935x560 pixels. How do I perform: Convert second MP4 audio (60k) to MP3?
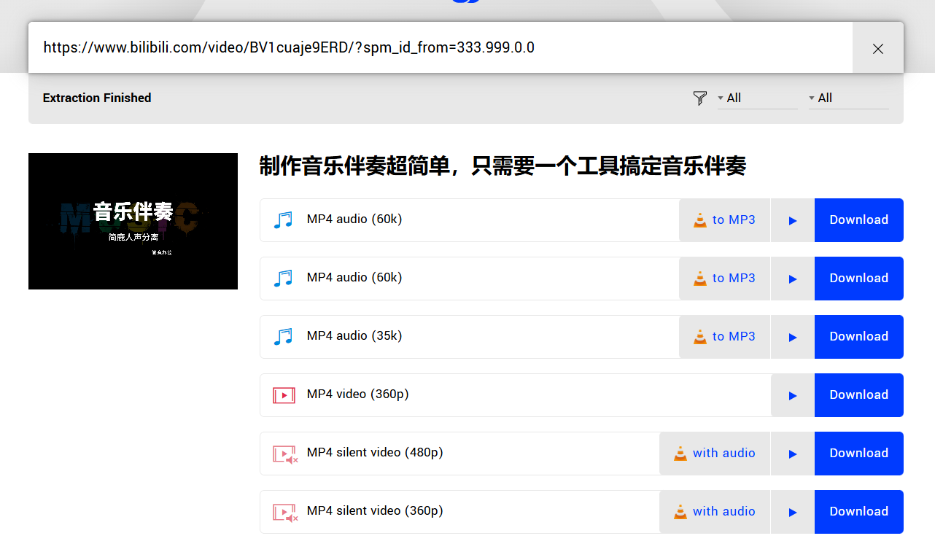(x=724, y=279)
